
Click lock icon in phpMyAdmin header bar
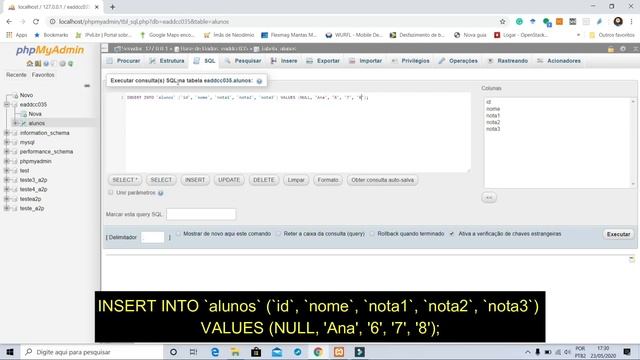pos(611,49)
